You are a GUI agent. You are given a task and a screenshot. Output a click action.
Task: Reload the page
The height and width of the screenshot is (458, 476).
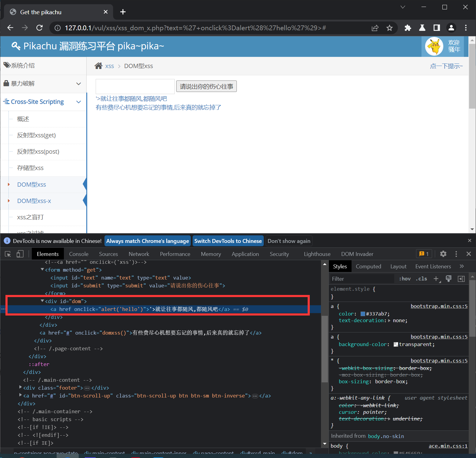coord(39,28)
